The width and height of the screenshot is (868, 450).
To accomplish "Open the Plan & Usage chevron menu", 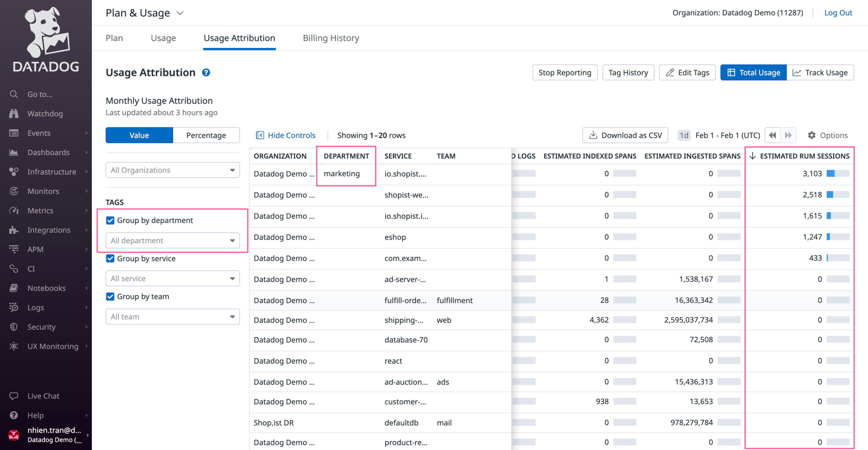I will point(180,13).
